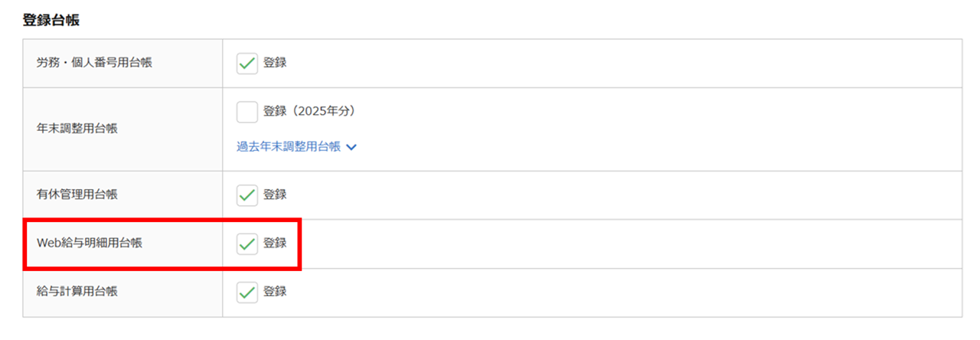Uncheck the 労務・個人番号用台帳 registration checkbox

pos(247,63)
